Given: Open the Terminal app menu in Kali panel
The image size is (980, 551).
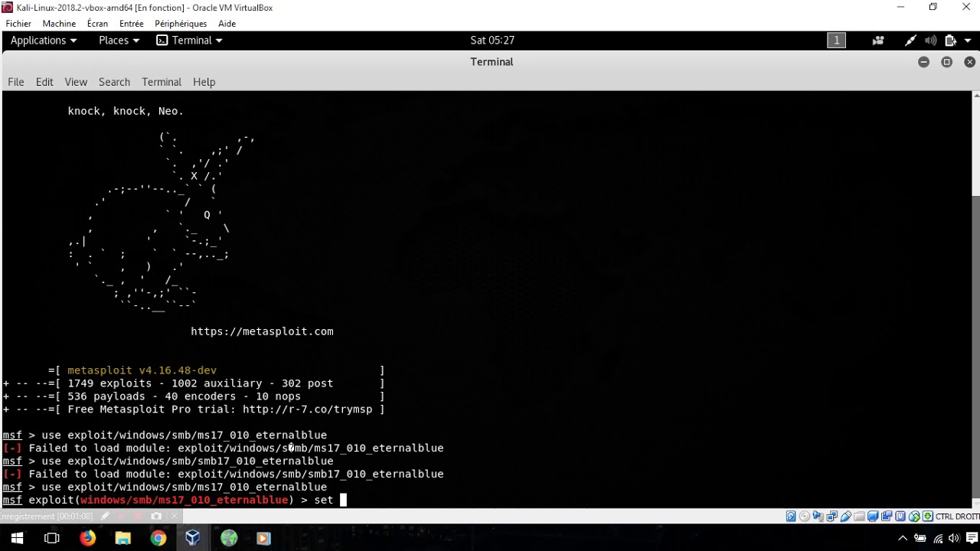Looking at the screenshot, I should (x=189, y=41).
